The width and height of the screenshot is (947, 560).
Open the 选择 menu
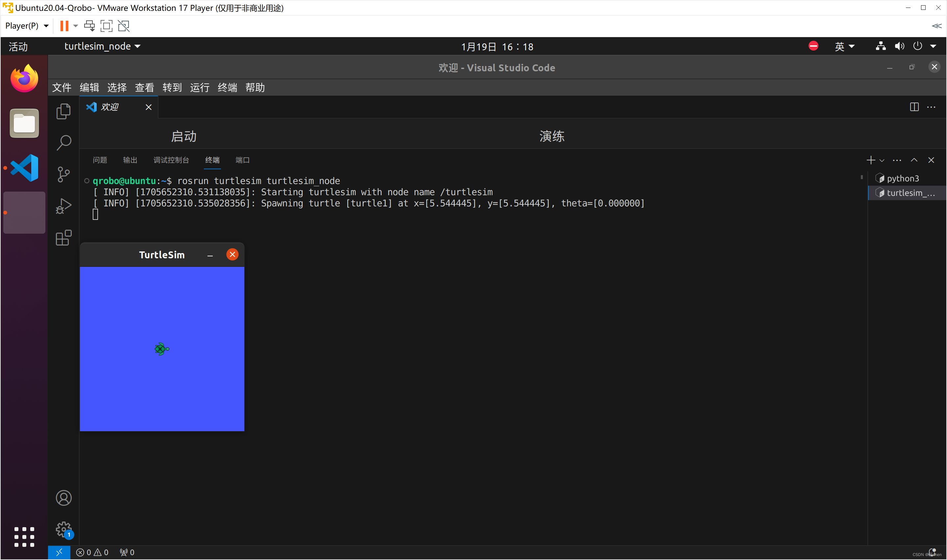pyautogui.click(x=117, y=87)
